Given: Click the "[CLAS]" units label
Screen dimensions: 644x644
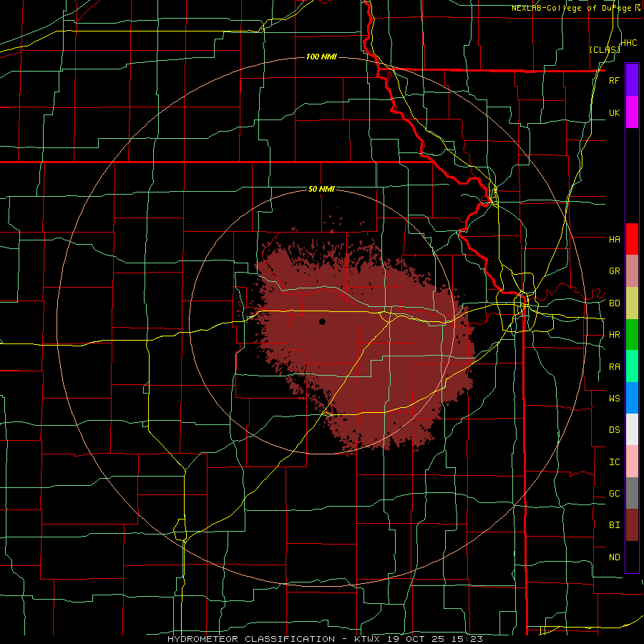Looking at the screenshot, I should point(605,49).
